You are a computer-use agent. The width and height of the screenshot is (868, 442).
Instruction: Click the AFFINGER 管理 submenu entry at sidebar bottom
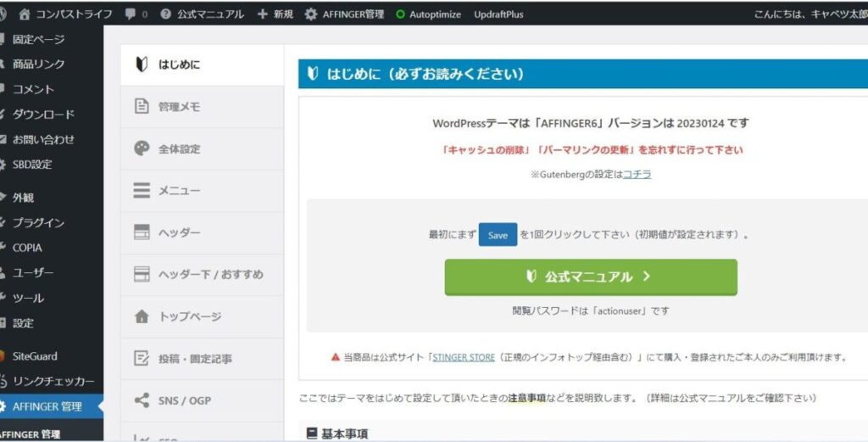coord(30,434)
